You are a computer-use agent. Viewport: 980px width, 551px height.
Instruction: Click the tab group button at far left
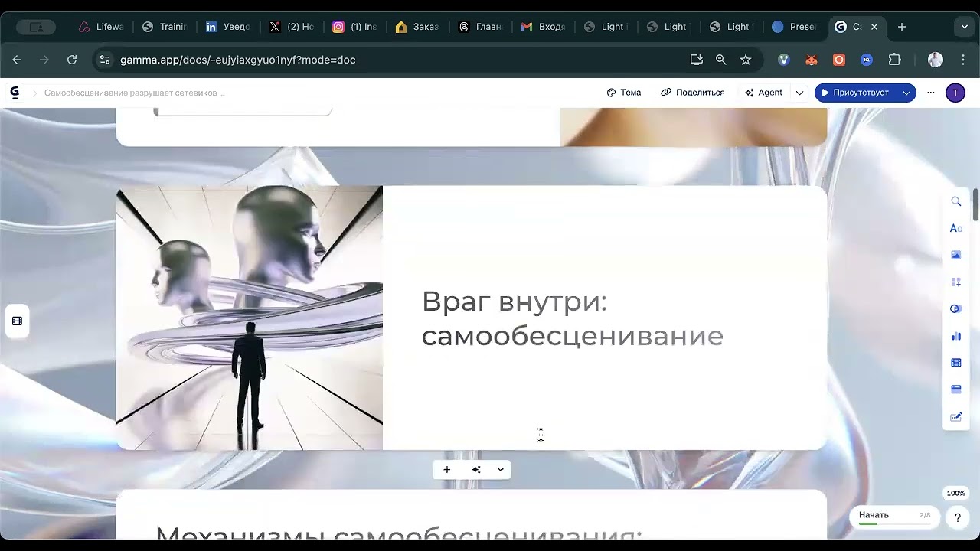pos(37,27)
